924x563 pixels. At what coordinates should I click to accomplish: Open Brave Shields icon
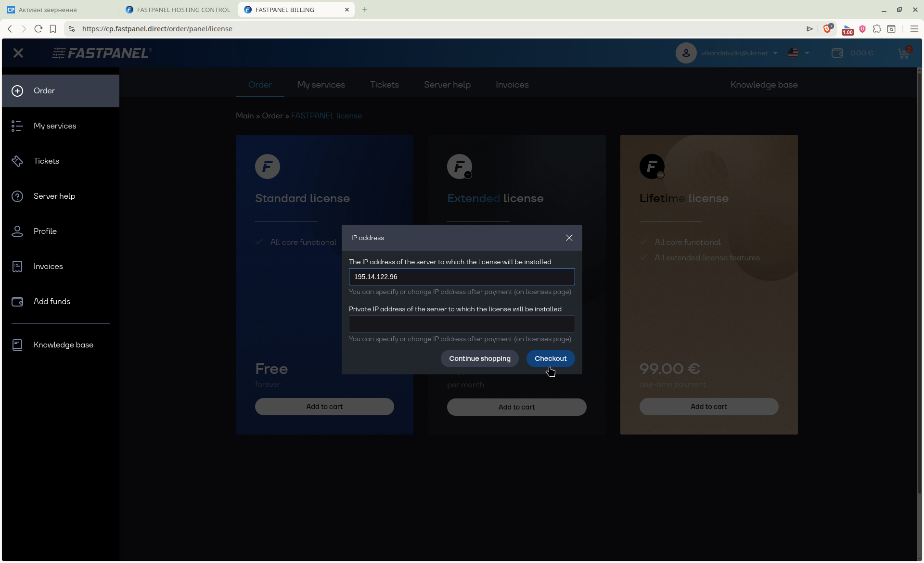(x=828, y=29)
